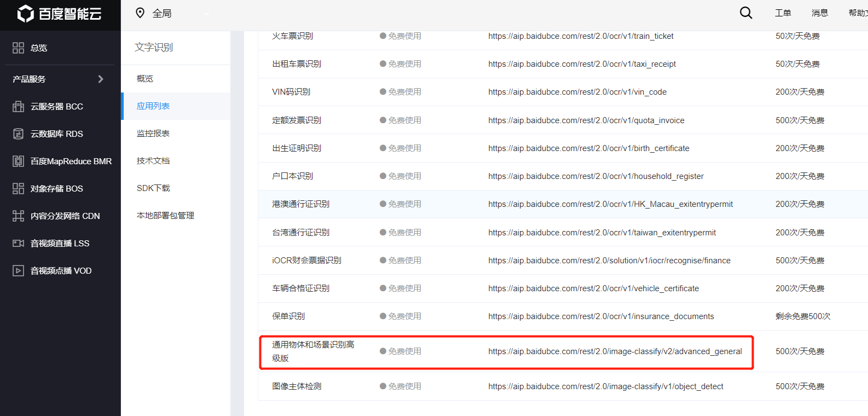Click the birth_certificate API URL

(x=589, y=148)
